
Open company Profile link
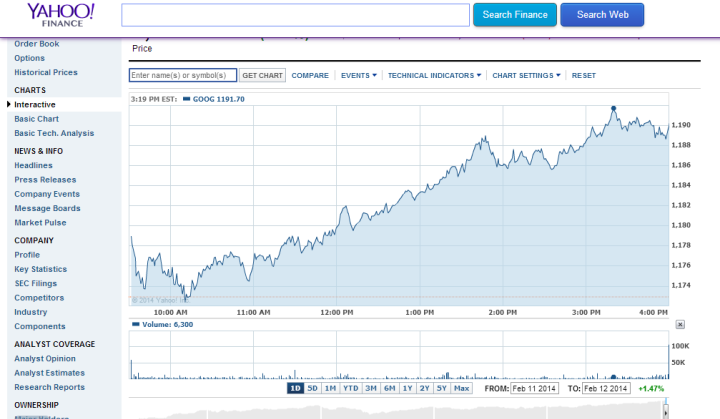tap(27, 255)
